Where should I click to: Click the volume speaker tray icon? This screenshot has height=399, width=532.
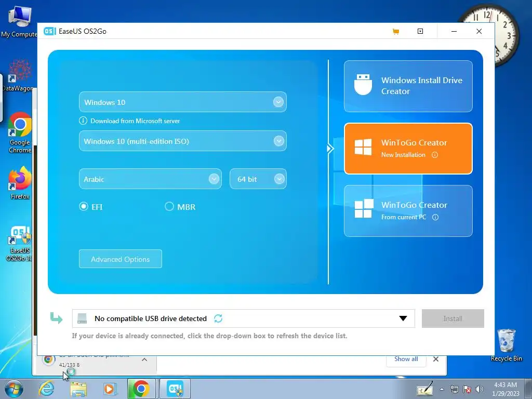click(479, 389)
